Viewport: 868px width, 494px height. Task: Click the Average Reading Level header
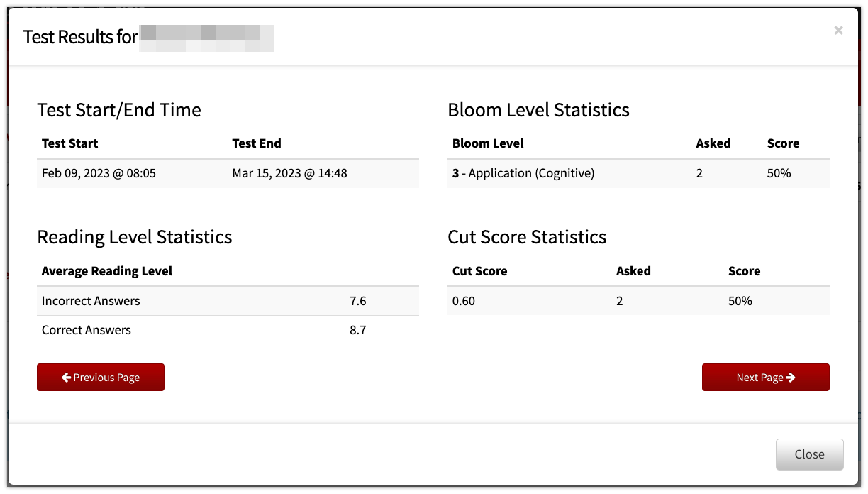point(107,271)
